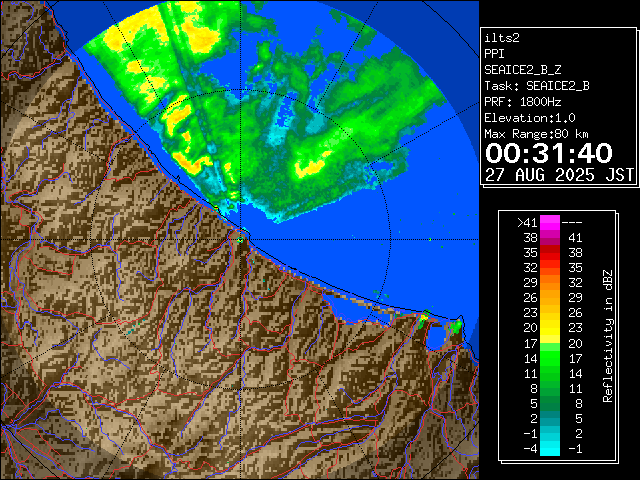The height and width of the screenshot is (480, 640).
Task: Click the 00:31:40 timestamp
Action: coord(548,153)
